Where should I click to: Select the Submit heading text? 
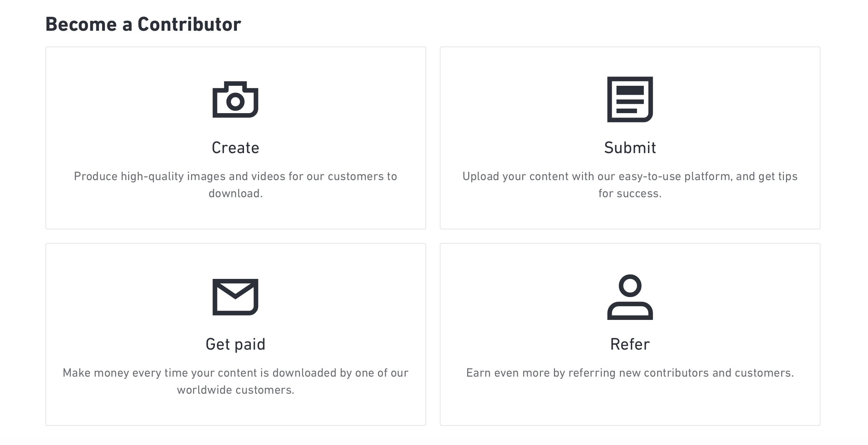[630, 148]
